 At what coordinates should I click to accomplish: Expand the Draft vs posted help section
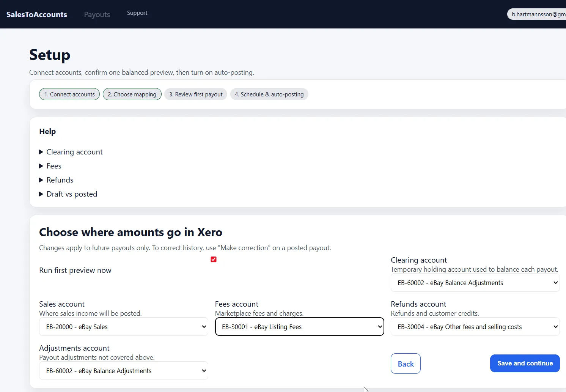(72, 194)
